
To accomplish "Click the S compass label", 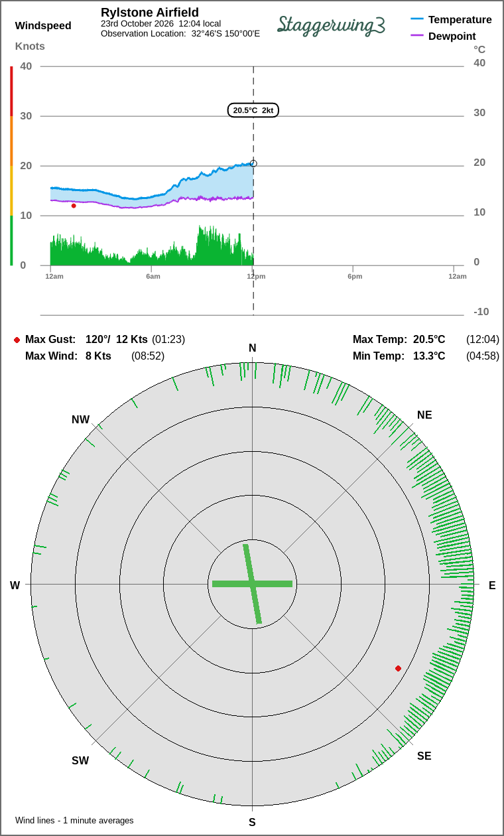I will [252, 822].
